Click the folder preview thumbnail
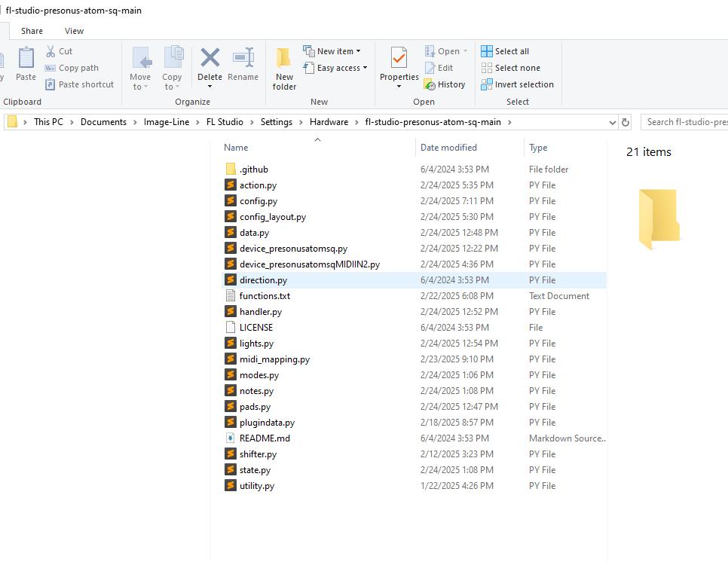Image resolution: width=728 pixels, height=562 pixels. [x=659, y=219]
